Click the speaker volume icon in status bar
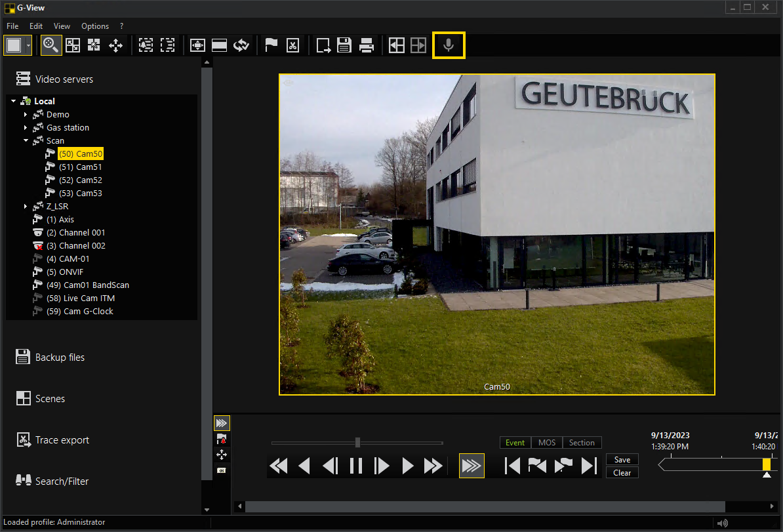The height and width of the screenshot is (532, 783). coord(723,523)
